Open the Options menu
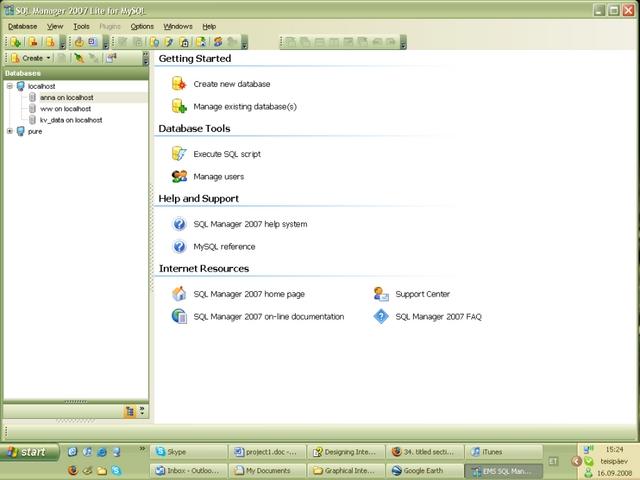The height and width of the screenshot is (480, 640). click(x=142, y=27)
